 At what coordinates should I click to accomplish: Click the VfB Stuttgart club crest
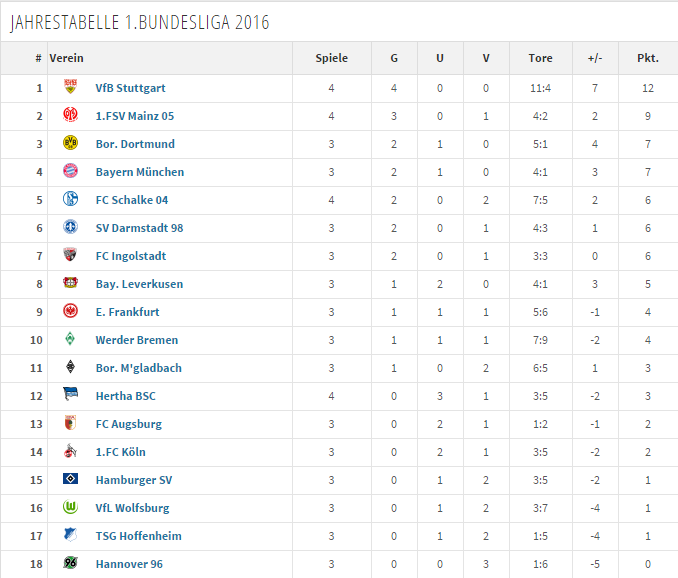[x=70, y=86]
